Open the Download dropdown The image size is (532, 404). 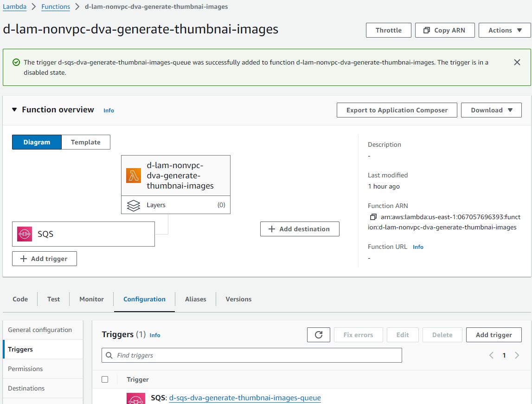(491, 110)
